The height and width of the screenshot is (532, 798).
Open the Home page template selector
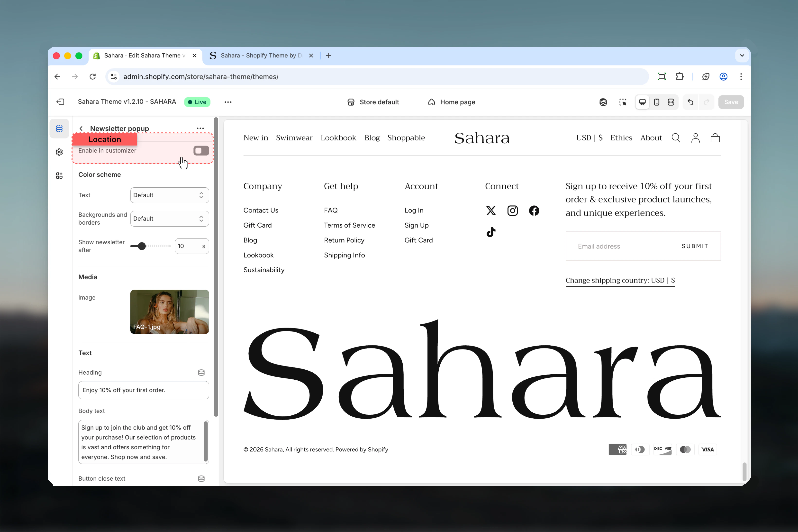click(452, 102)
